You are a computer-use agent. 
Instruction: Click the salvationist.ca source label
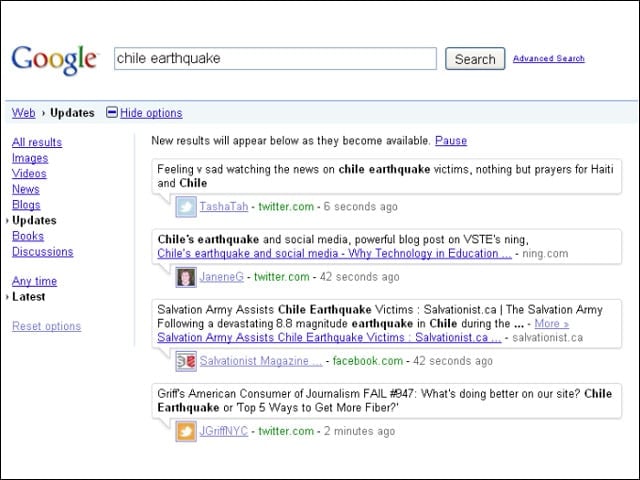[x=547, y=338]
